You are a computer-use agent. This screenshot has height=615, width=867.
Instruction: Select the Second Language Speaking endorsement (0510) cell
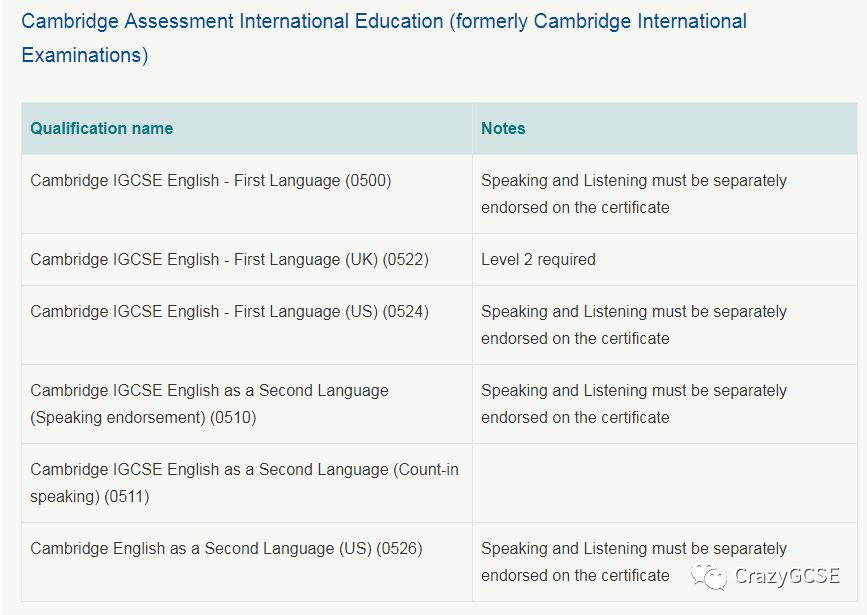(x=247, y=404)
